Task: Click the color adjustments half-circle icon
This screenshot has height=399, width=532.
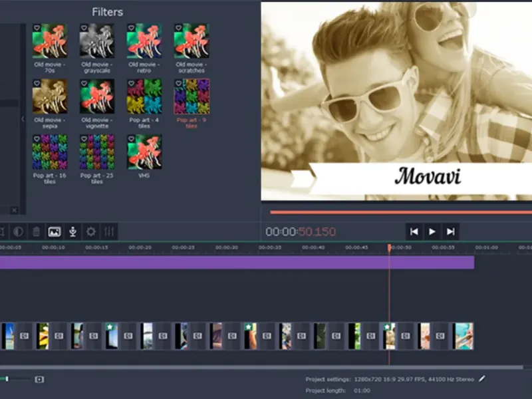Action: (18, 231)
